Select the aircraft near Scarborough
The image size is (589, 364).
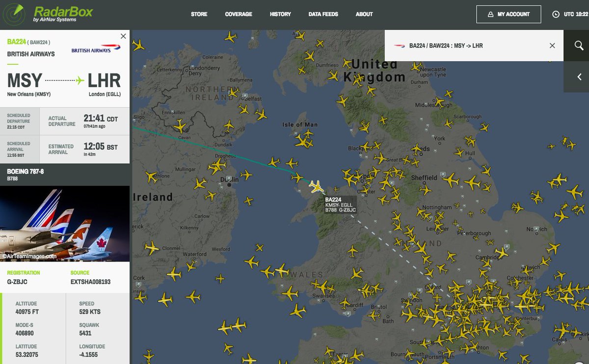tap(484, 128)
